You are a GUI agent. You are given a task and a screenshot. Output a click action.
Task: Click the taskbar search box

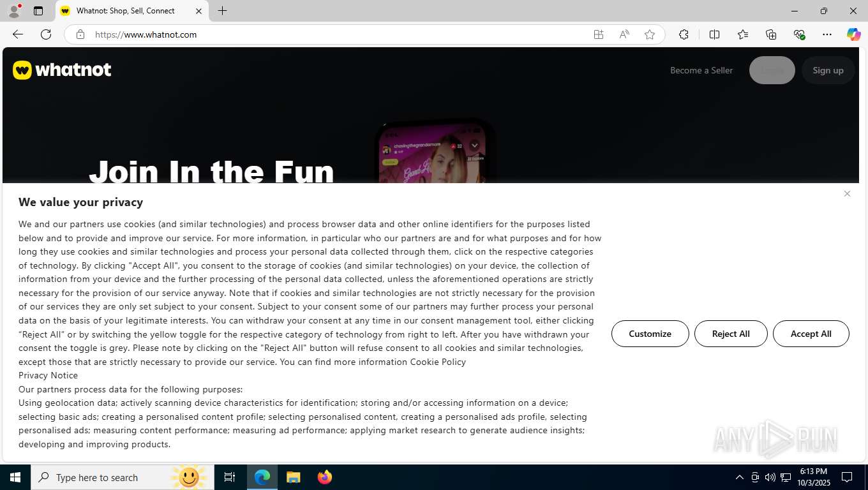(123, 477)
